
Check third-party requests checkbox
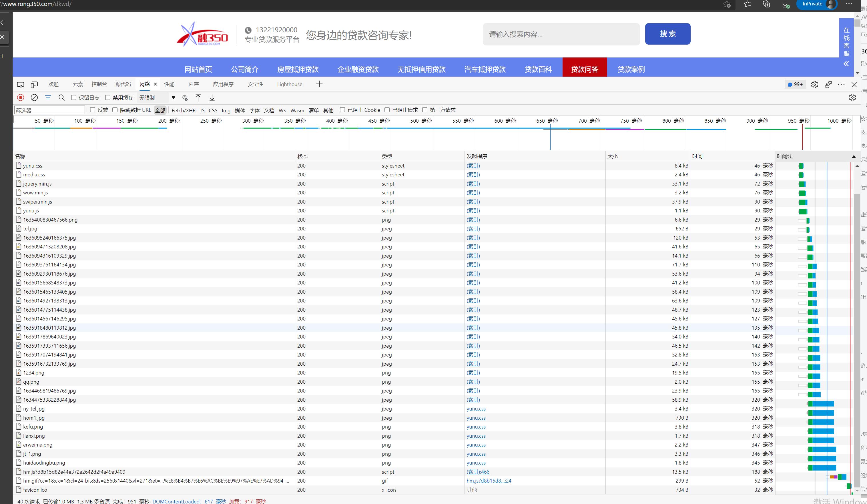click(x=425, y=110)
